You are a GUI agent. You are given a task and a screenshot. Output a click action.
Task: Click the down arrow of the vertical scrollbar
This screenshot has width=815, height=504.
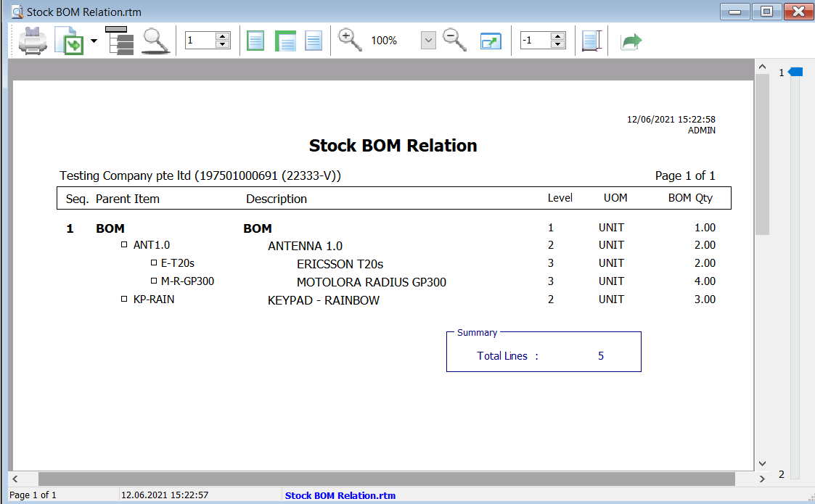762,463
